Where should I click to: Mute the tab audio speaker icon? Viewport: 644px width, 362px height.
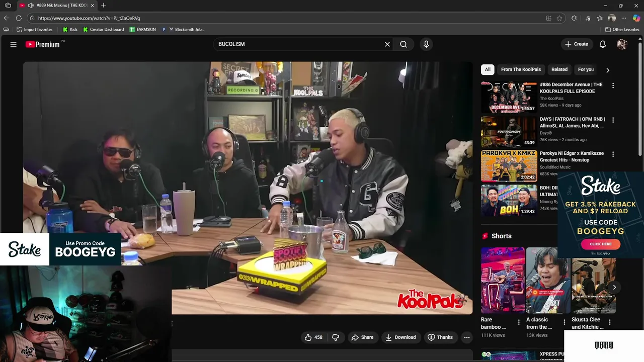pyautogui.click(x=31, y=5)
